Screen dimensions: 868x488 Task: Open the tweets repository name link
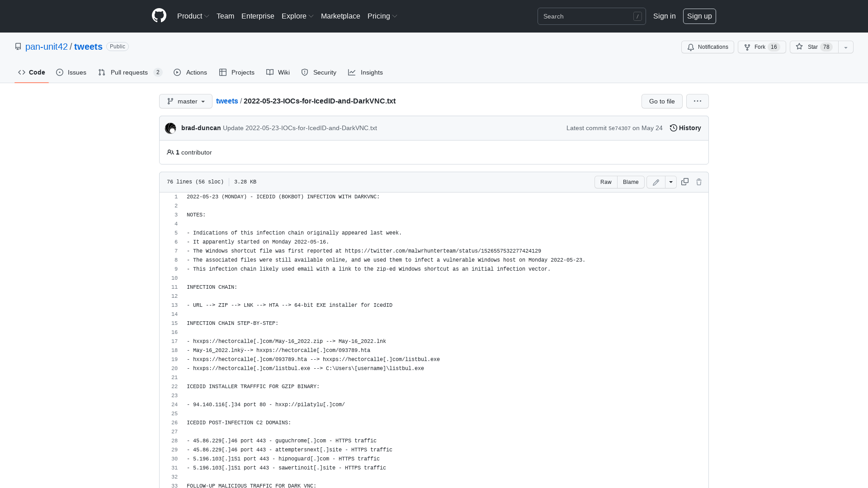click(88, 47)
